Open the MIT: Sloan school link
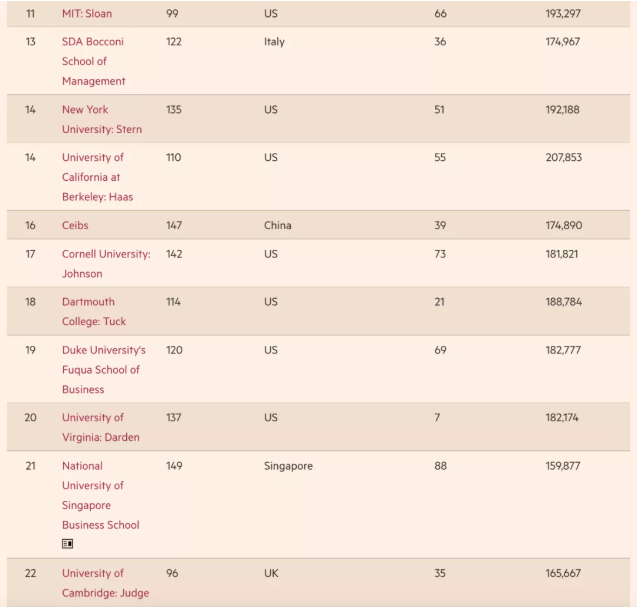Viewport: 637px width, 607px height. tap(87, 14)
